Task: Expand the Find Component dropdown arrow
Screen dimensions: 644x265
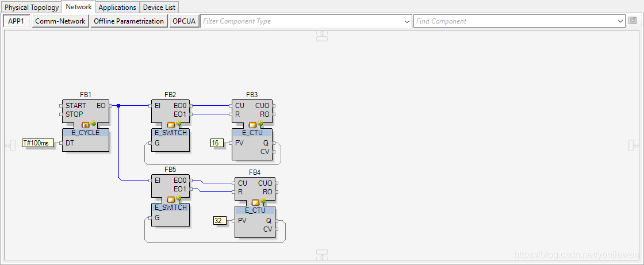Action: pos(620,21)
